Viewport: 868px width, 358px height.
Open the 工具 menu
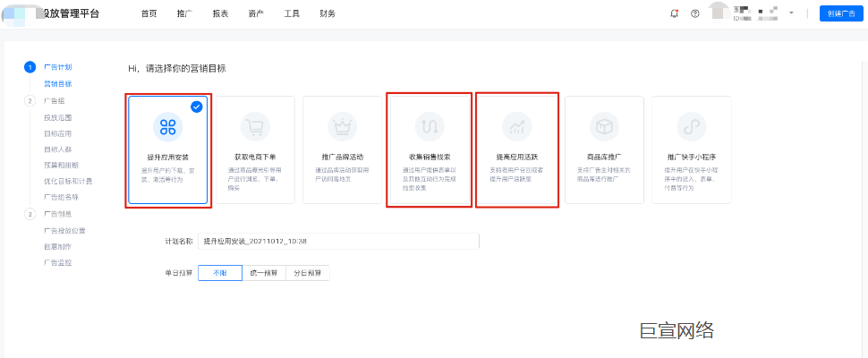(292, 13)
